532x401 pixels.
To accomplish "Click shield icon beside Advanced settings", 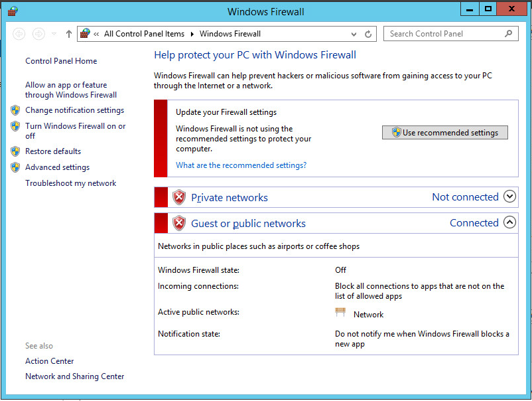I will click(15, 167).
